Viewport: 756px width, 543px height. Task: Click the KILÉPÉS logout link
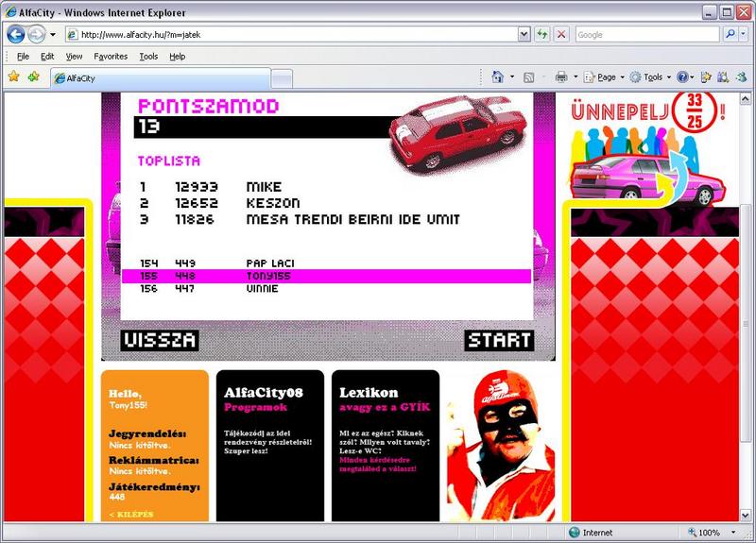coord(130,514)
